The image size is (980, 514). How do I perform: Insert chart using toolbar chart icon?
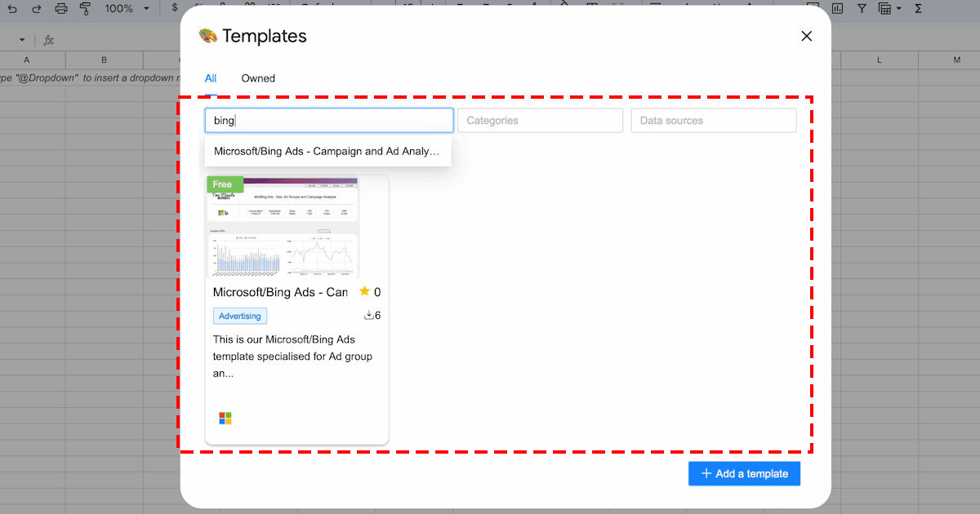pos(839,8)
